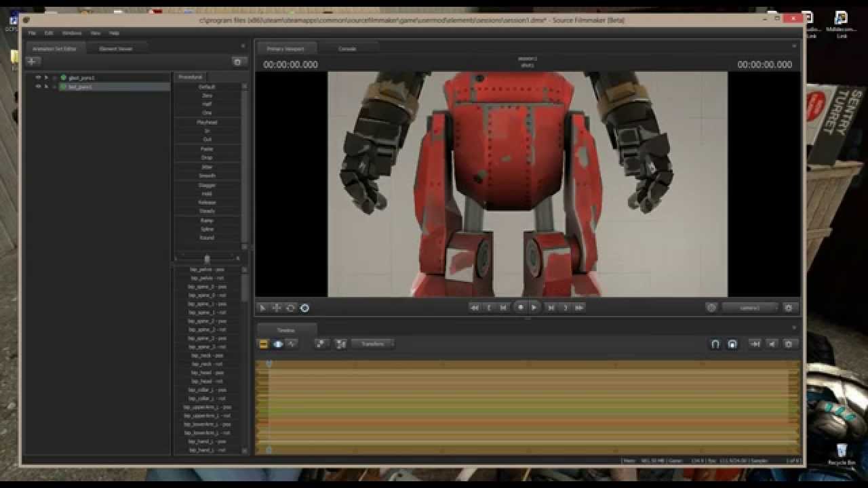The image size is (868, 488).
Task: Choose the move manipulator tool below the viewport
Action: pyautogui.click(x=277, y=308)
